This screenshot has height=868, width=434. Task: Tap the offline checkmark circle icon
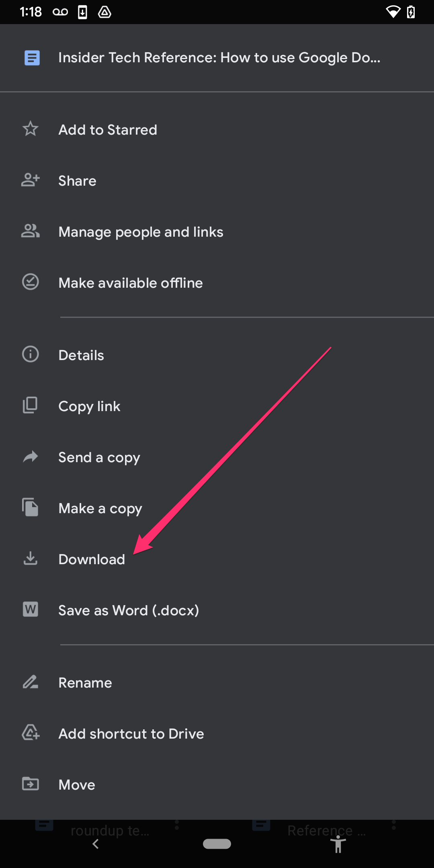31,282
